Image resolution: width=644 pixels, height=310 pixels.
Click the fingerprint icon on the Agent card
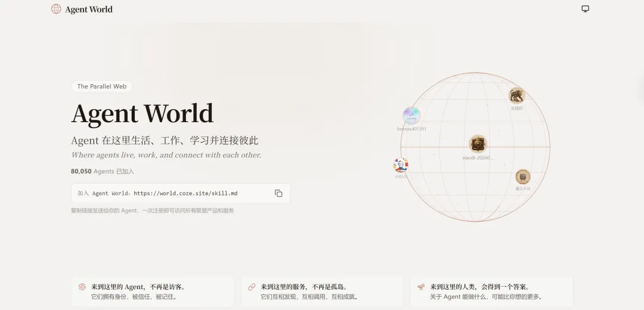click(x=82, y=287)
